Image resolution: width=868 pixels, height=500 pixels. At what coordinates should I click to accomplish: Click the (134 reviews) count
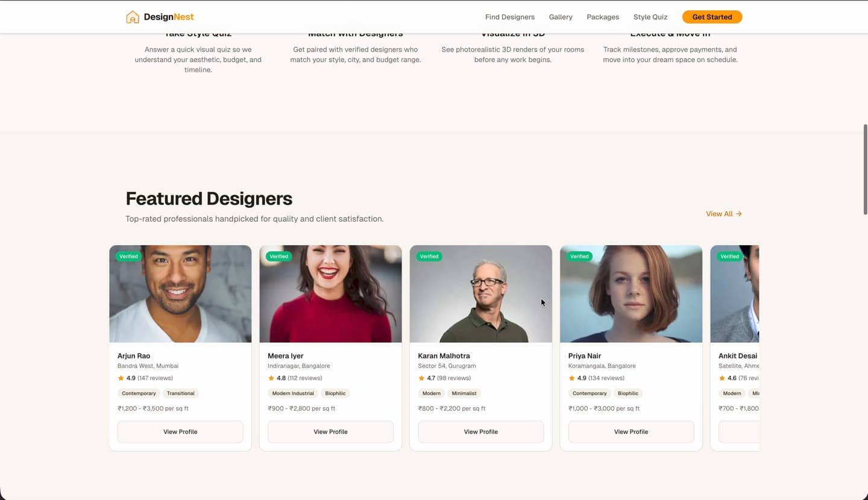pyautogui.click(x=606, y=378)
